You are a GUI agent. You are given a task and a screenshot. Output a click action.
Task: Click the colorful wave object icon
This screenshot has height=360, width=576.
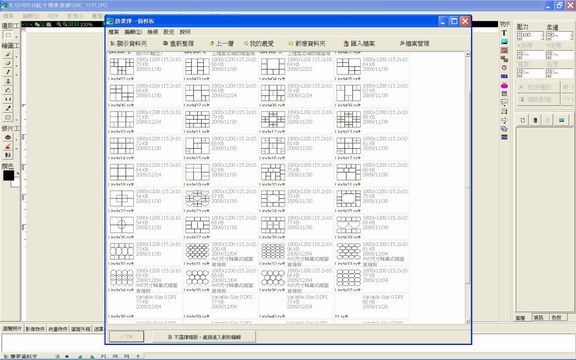click(x=504, y=137)
